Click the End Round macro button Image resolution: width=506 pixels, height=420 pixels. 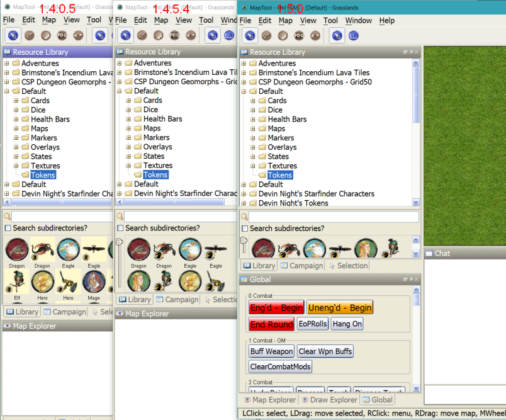(271, 324)
